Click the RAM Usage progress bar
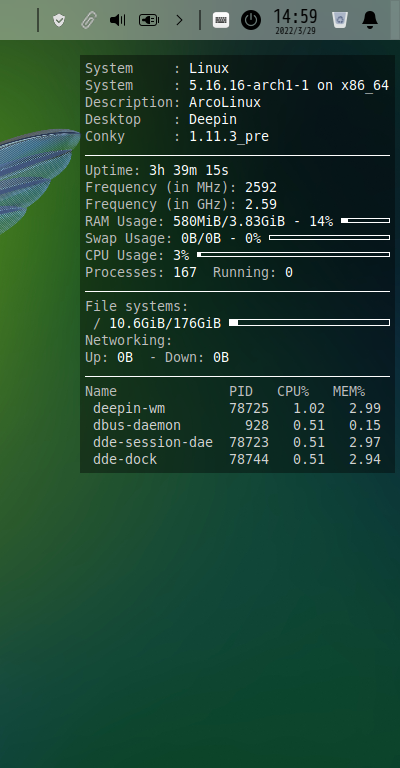Image resolution: width=400 pixels, height=768 pixels. [365, 221]
